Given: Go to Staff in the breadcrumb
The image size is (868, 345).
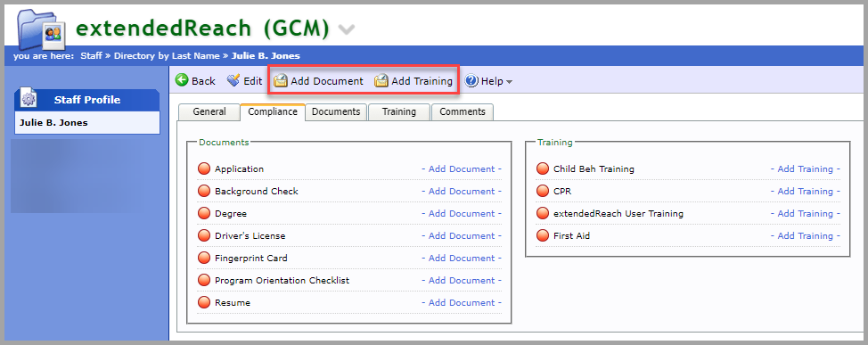Looking at the screenshot, I should coord(91,55).
